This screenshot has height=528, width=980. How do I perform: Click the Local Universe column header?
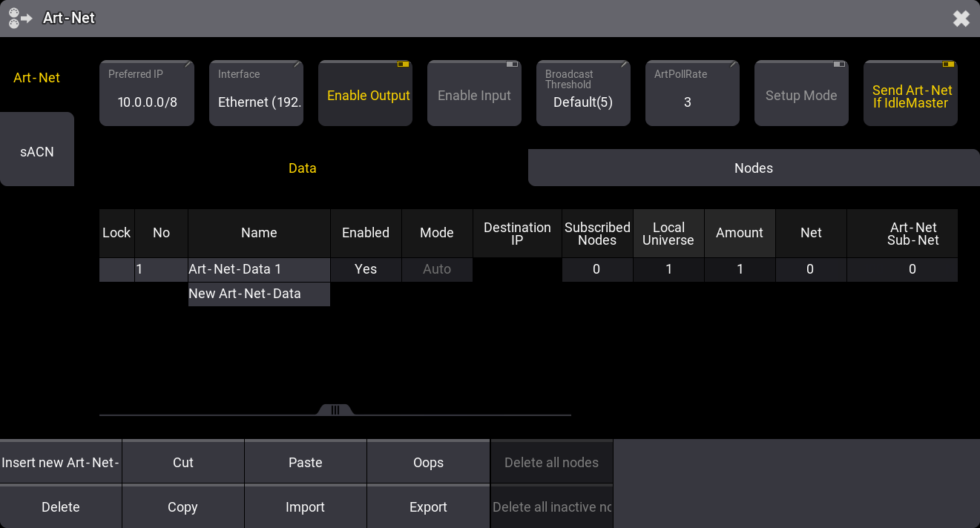tap(668, 233)
